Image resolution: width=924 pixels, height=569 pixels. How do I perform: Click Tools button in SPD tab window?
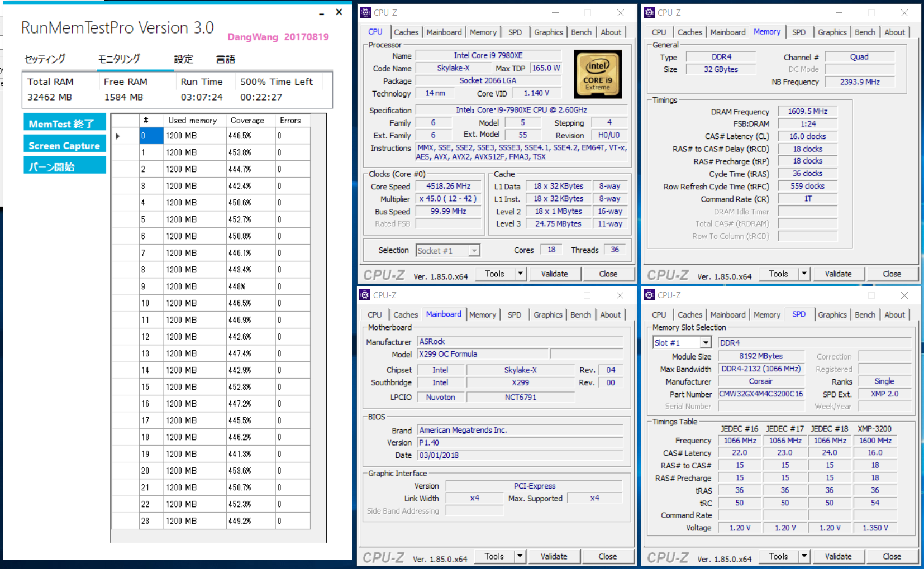pos(778,556)
